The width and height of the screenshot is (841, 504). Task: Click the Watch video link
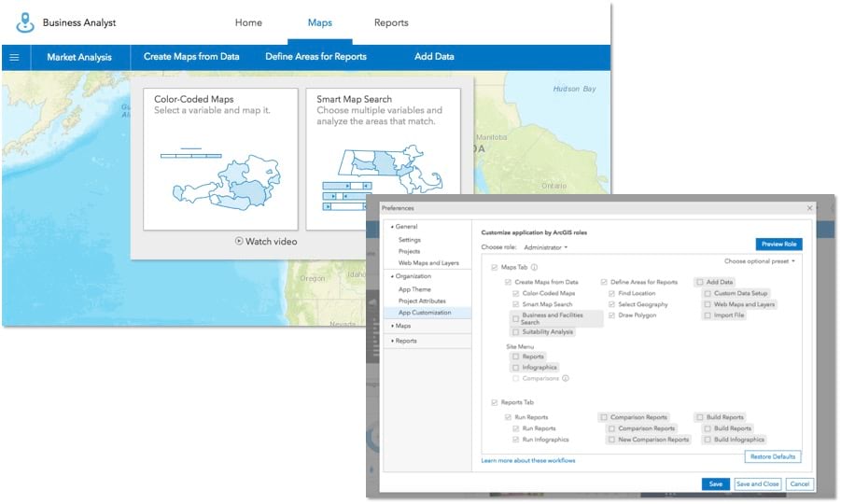coord(266,242)
